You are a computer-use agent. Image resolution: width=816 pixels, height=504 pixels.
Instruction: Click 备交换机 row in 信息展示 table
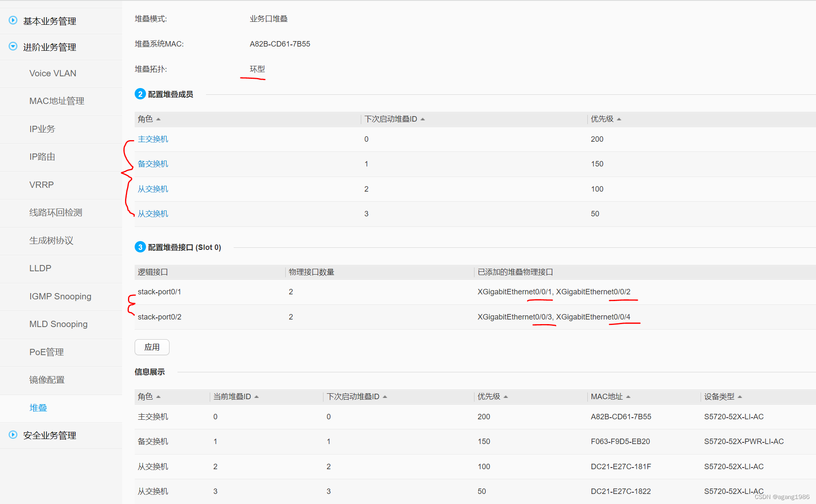click(x=475, y=442)
